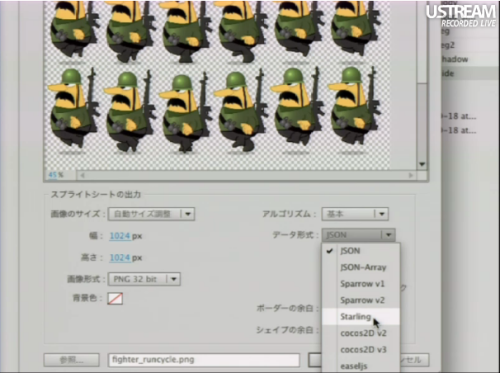The image size is (500, 373).
Task: Click the preview horizontal scrollbar right arrow
Action: [411, 175]
